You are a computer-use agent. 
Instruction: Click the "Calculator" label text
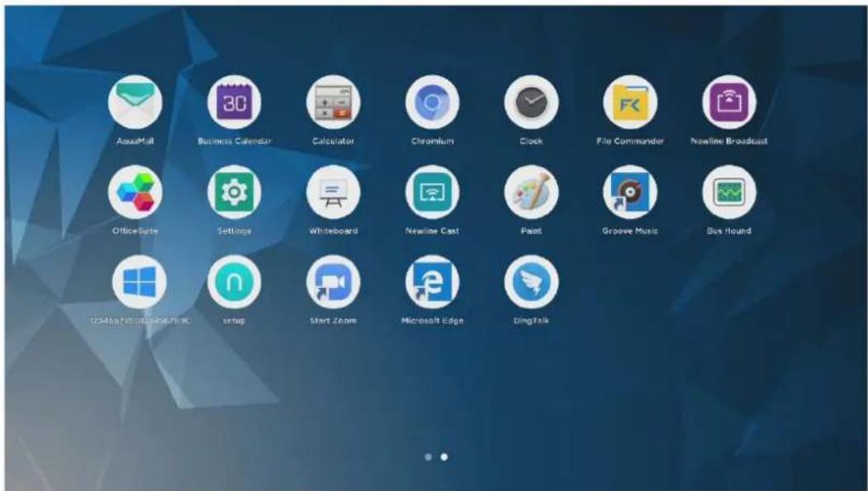[334, 141]
